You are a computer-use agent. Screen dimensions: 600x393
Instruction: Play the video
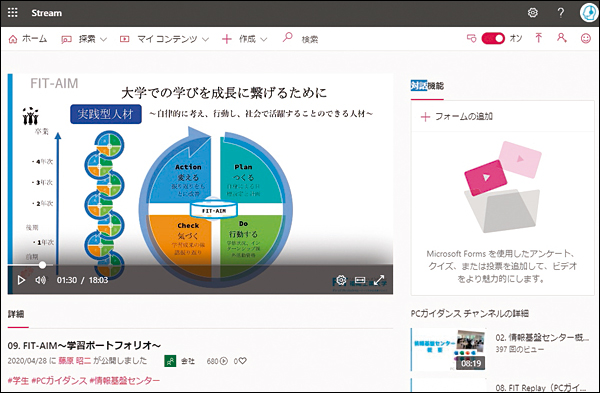[x=21, y=280]
